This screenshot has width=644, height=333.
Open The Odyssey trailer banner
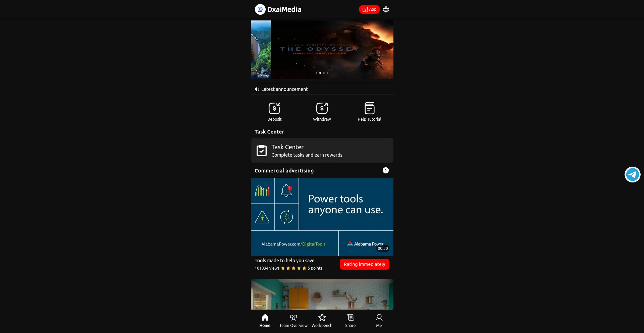point(332,50)
